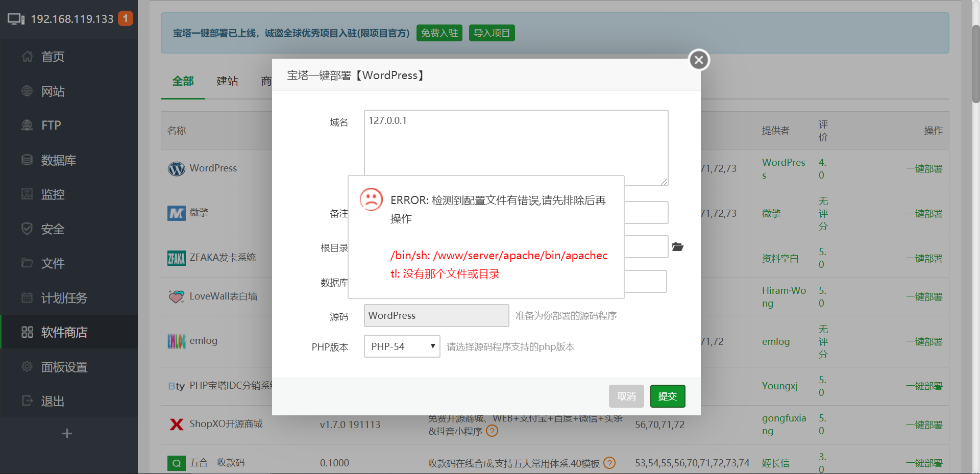
Task: Click the 微擎 logo icon in list
Action: click(x=177, y=213)
